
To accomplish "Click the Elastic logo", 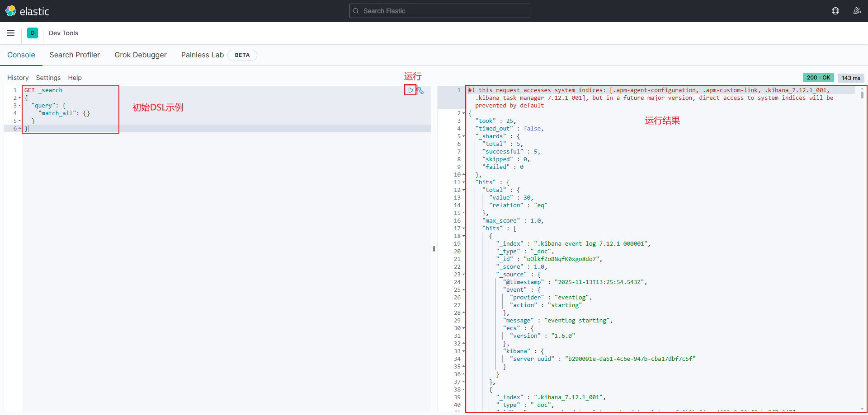I will [27, 11].
